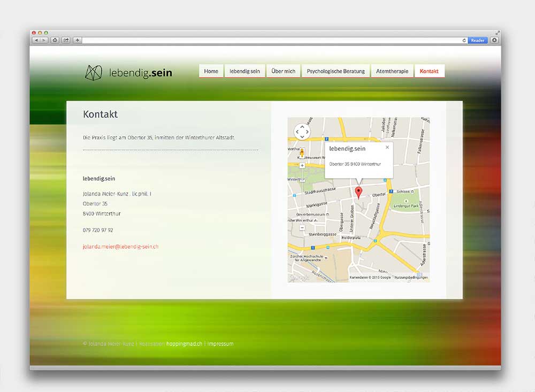Click Stadthausstrasse label on the map
Image resolution: width=535 pixels, height=392 pixels.
(320, 191)
